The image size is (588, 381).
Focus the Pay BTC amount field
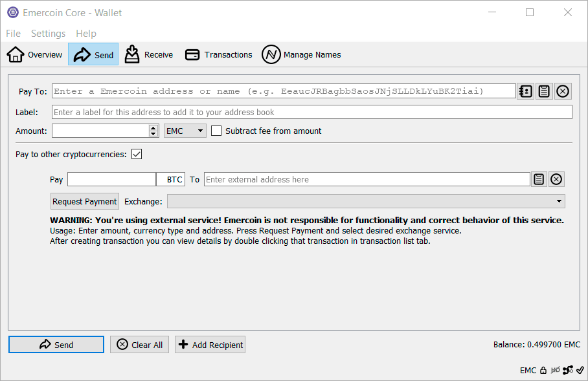[x=111, y=179]
